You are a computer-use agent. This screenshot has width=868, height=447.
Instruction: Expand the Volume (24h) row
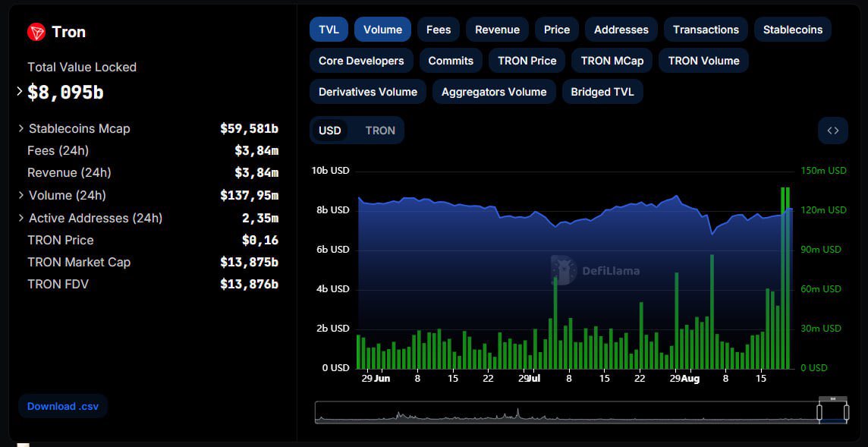point(21,195)
